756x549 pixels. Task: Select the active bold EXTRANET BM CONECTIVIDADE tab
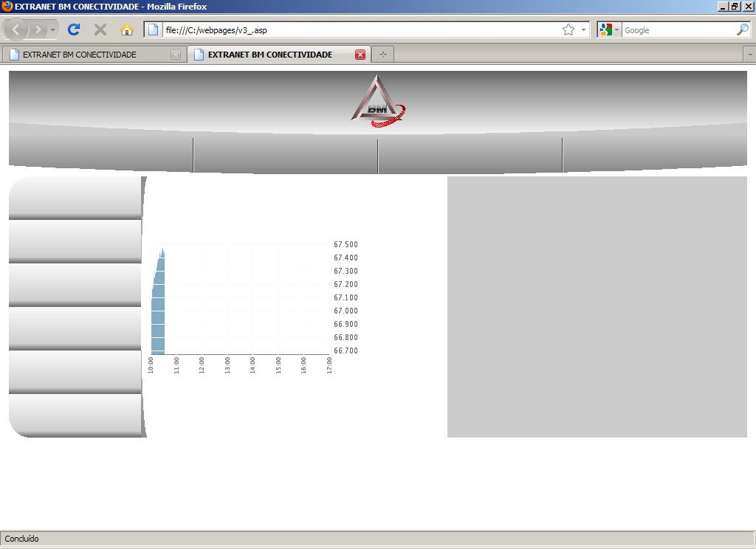pos(269,55)
